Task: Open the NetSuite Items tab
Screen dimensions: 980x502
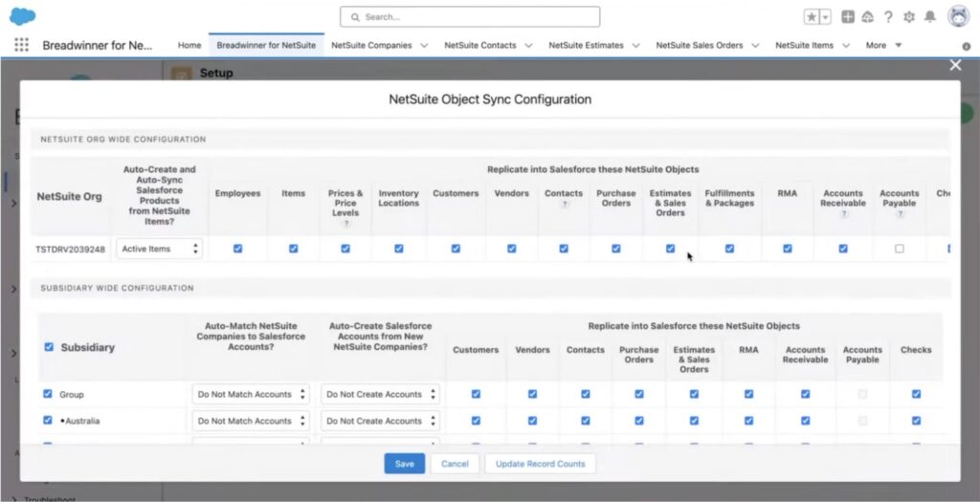Action: click(804, 45)
